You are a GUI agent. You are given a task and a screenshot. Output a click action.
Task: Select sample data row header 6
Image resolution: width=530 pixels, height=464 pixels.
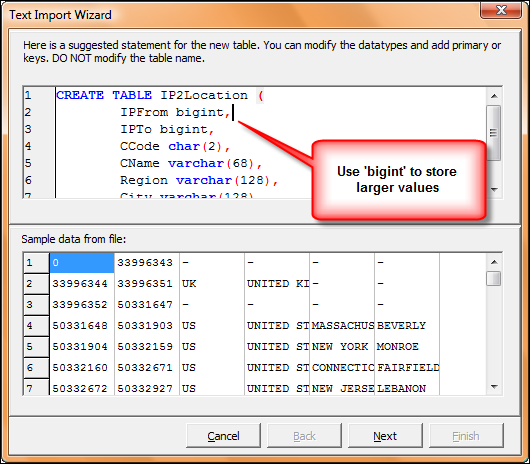click(37, 367)
